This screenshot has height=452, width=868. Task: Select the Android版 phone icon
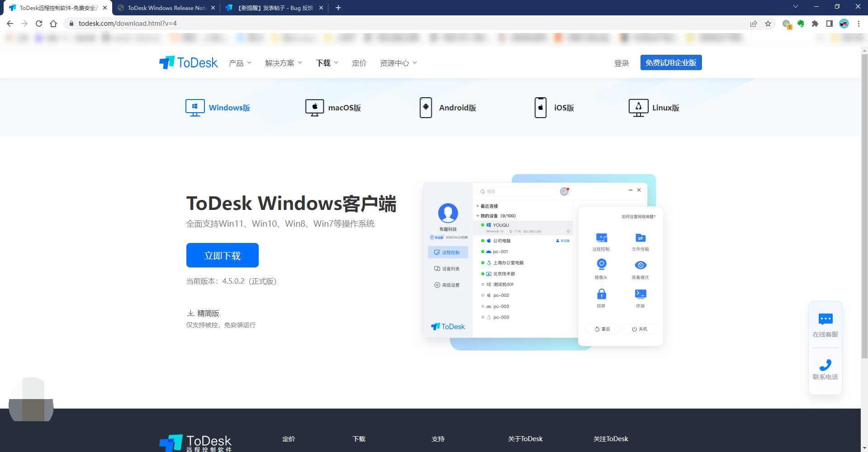[426, 108]
